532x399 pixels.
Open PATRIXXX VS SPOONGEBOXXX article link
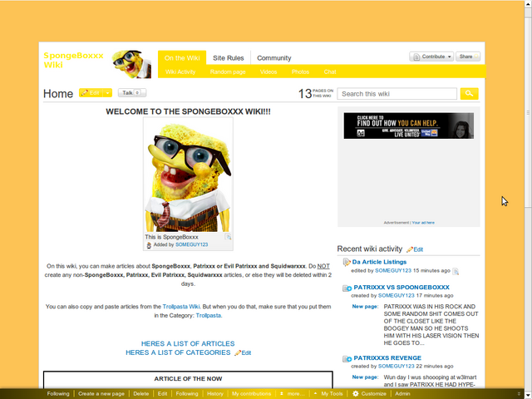point(401,288)
